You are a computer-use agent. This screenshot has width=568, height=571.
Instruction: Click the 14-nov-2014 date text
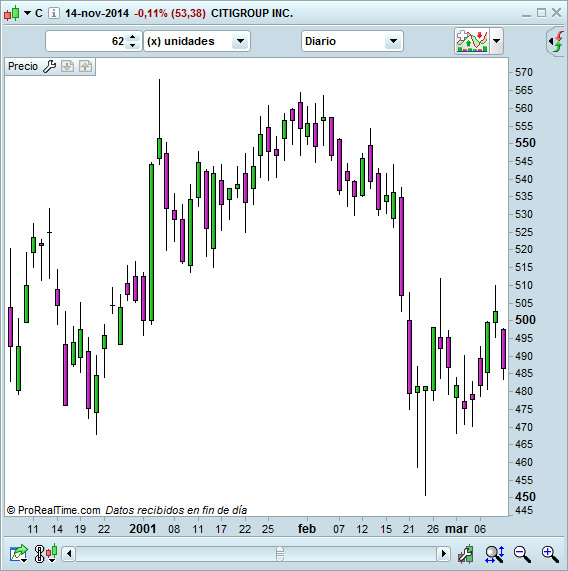coord(97,13)
